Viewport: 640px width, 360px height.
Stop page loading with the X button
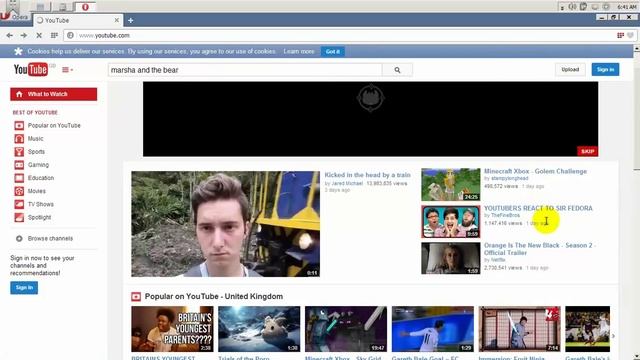click(x=39, y=36)
